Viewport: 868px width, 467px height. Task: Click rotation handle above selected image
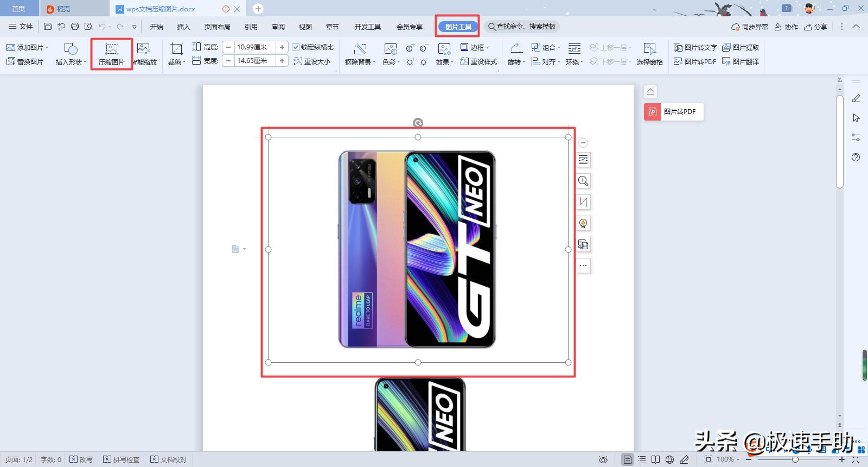point(418,123)
